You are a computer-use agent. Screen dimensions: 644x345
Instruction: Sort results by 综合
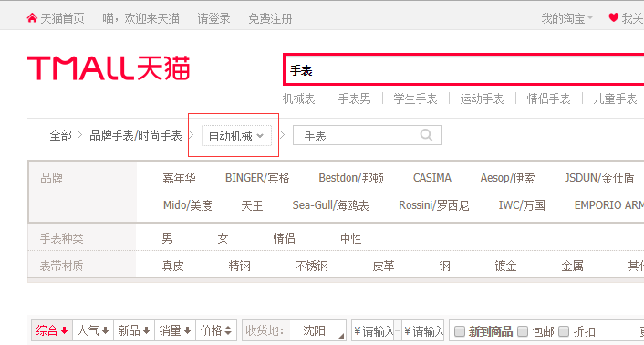[x=52, y=330]
